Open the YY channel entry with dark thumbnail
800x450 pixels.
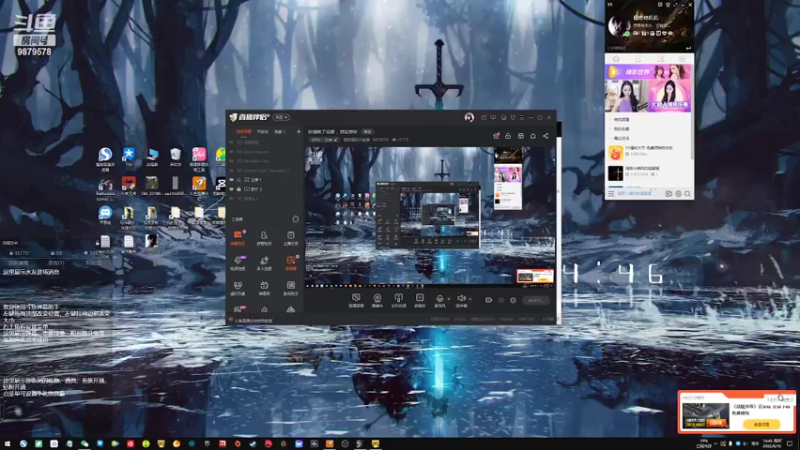click(x=649, y=172)
